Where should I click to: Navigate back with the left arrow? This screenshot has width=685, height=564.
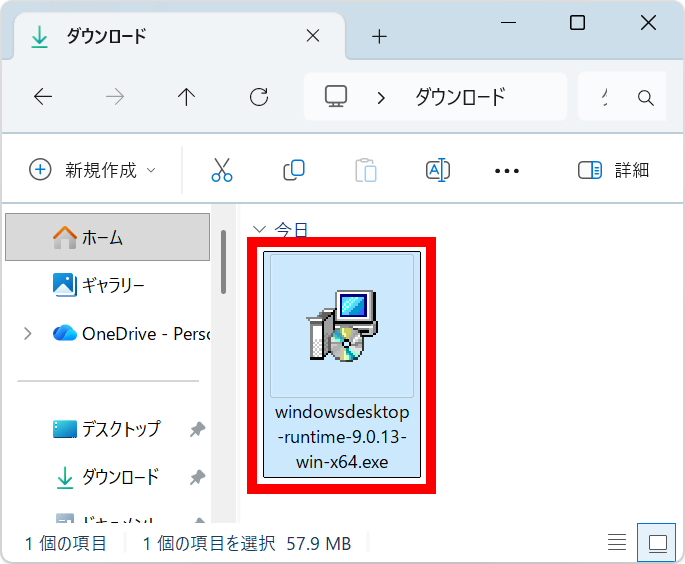pos(42,97)
